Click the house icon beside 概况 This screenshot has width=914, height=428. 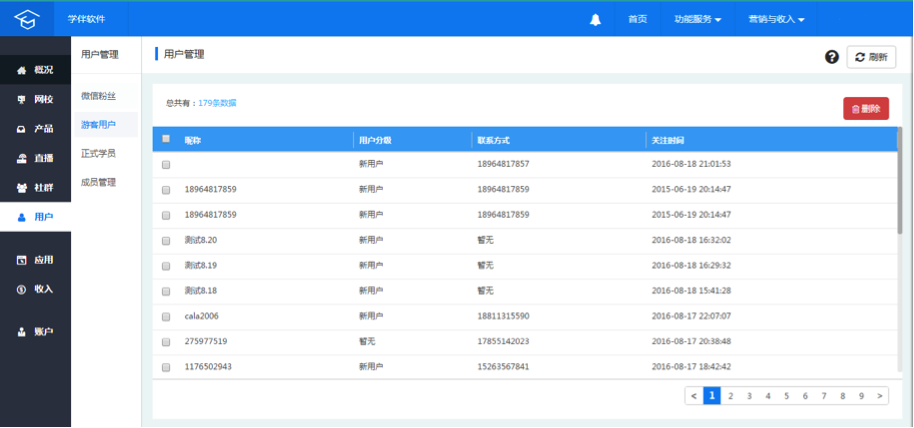pyautogui.click(x=22, y=71)
